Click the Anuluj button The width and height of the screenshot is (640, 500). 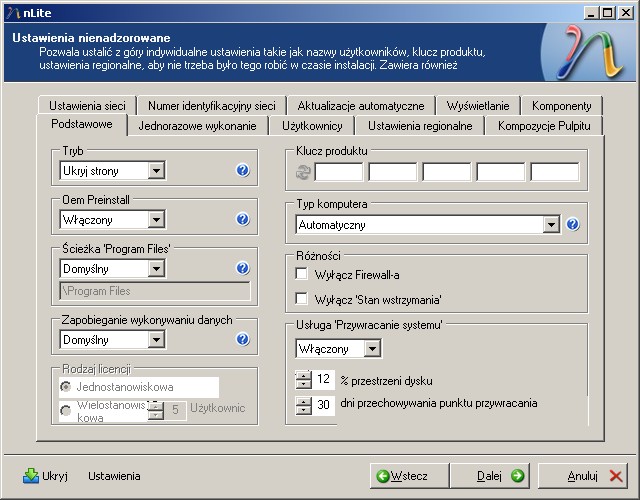pos(583,476)
